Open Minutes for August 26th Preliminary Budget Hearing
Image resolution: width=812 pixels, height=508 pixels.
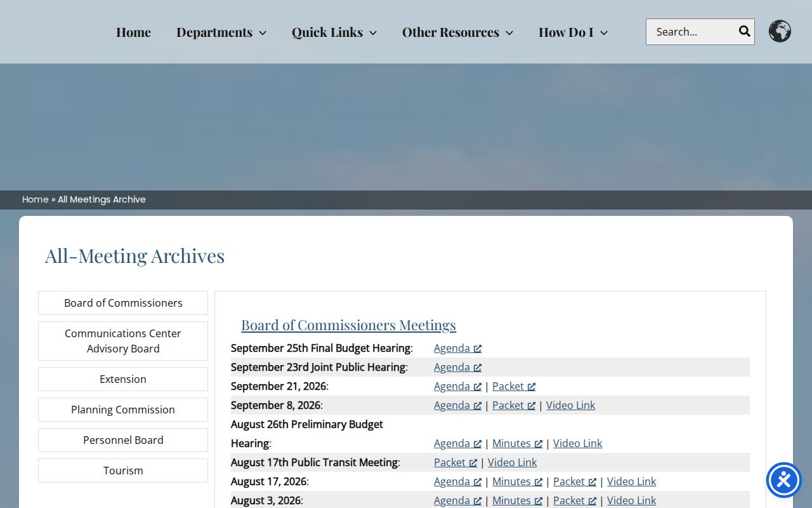tap(517, 443)
